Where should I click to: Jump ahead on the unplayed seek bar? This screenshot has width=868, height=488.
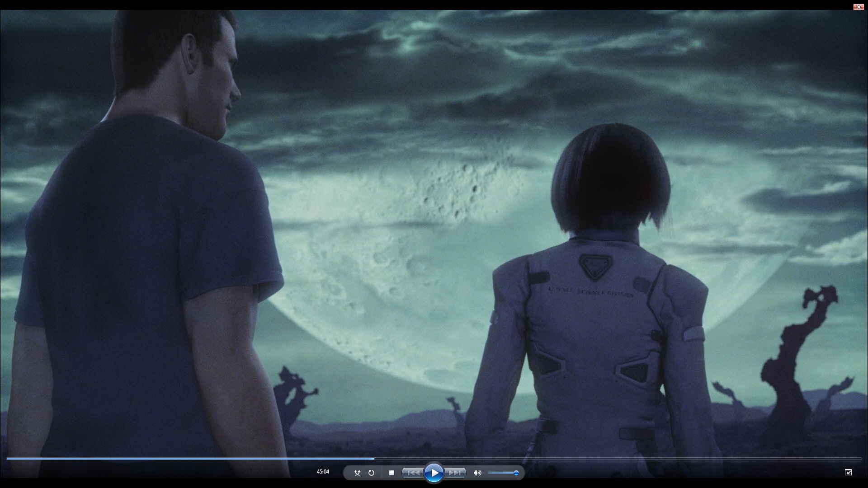click(615, 459)
